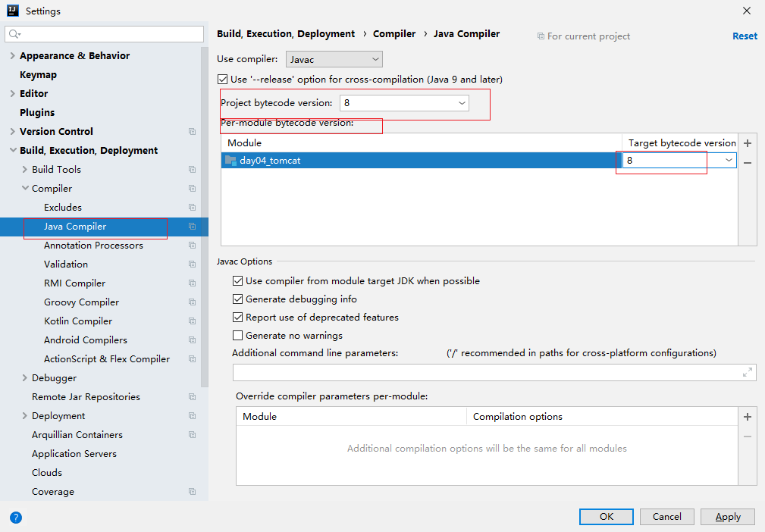Disable the '--release' cross-compilation option
This screenshot has height=532, width=765.
pyautogui.click(x=222, y=80)
